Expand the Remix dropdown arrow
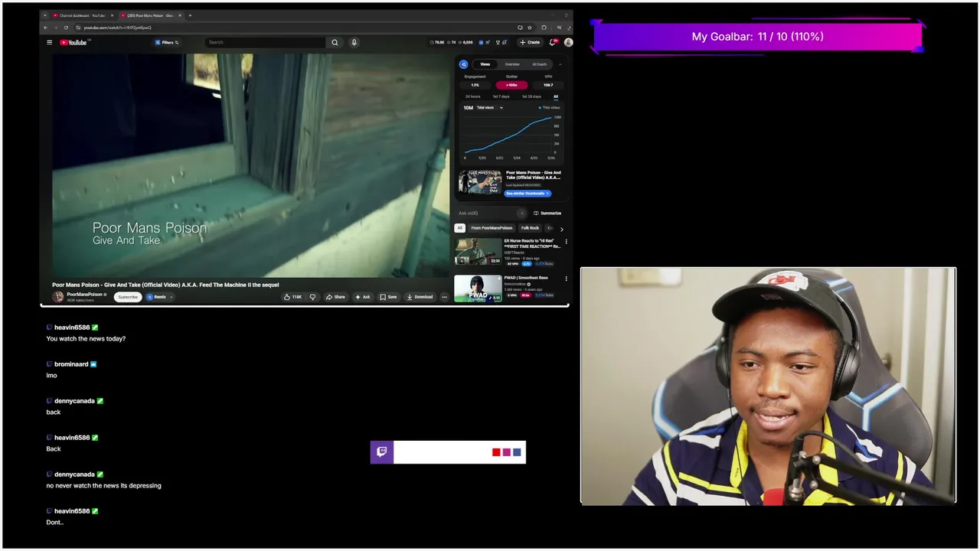This screenshot has width=980, height=551. pyautogui.click(x=171, y=297)
